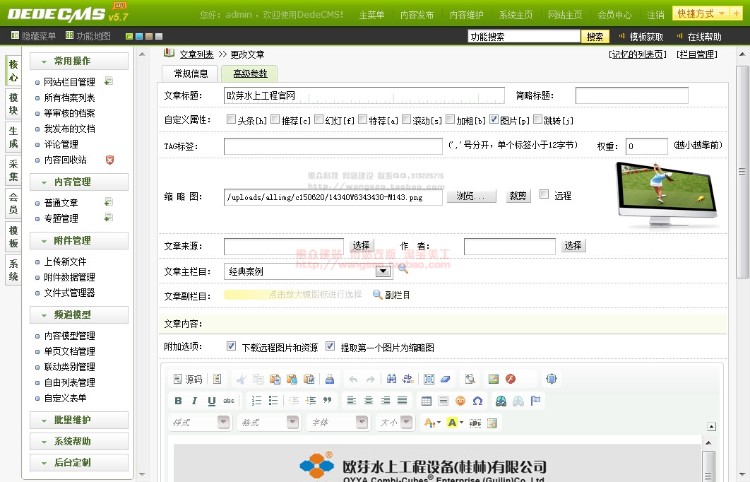This screenshot has width=750, height=482.
Task: Apply underline with the U icon
Action: pos(211,401)
